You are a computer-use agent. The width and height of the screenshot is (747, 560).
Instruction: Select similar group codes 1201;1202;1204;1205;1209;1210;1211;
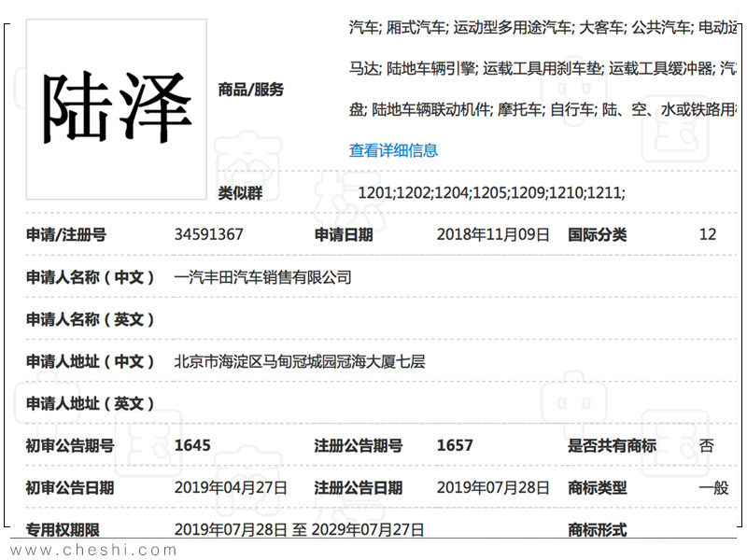point(491,193)
